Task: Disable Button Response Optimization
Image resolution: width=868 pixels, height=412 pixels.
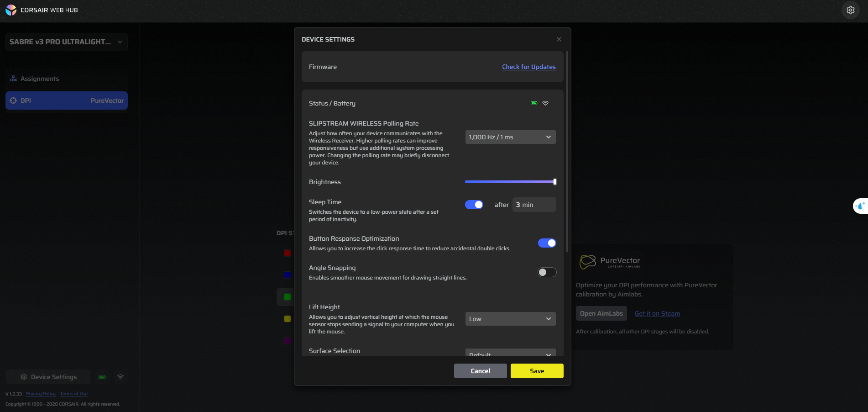Action: coord(547,243)
